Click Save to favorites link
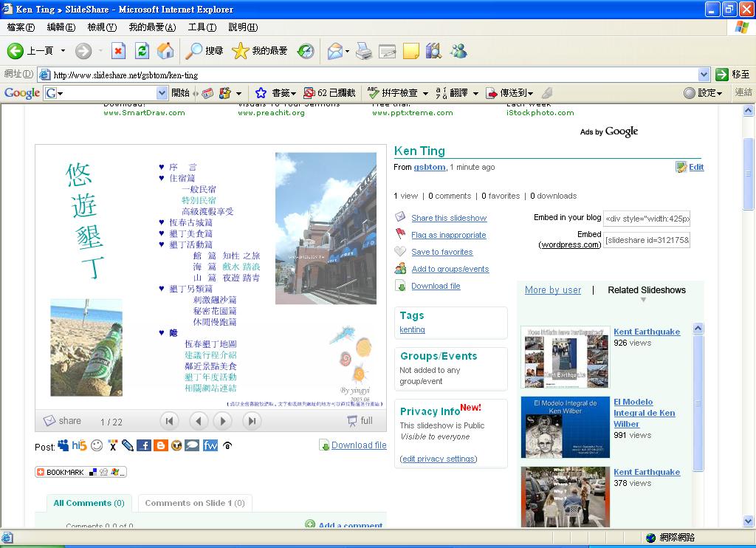This screenshot has height=548, width=756. (x=441, y=252)
